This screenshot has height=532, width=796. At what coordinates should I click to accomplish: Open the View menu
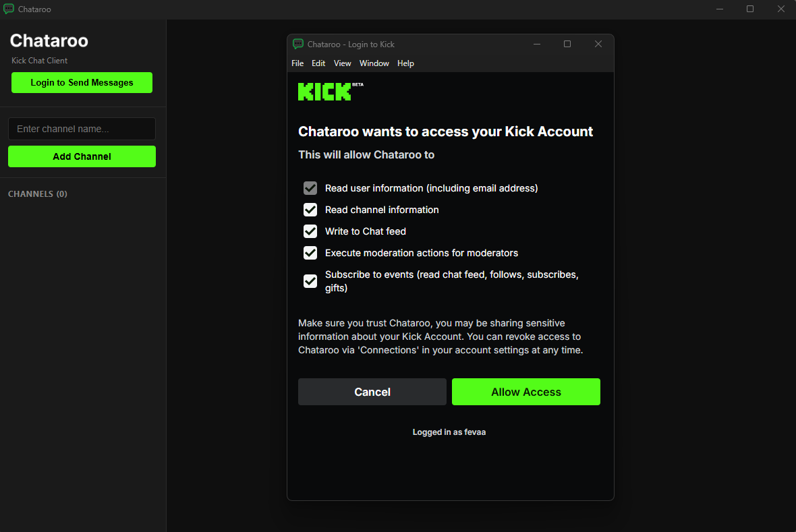(x=342, y=63)
